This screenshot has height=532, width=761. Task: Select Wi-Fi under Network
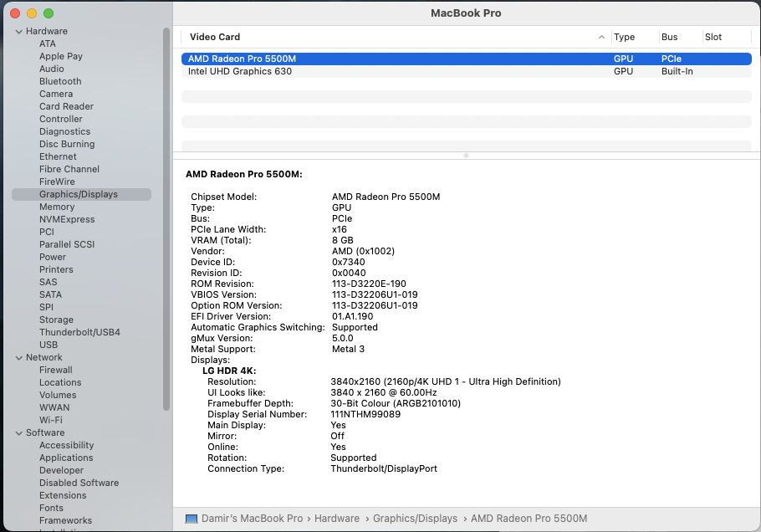pyautogui.click(x=50, y=421)
